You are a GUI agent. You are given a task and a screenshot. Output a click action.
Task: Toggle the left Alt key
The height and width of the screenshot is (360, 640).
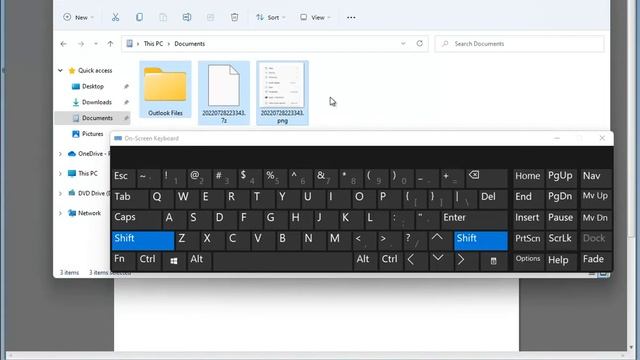[199, 261]
